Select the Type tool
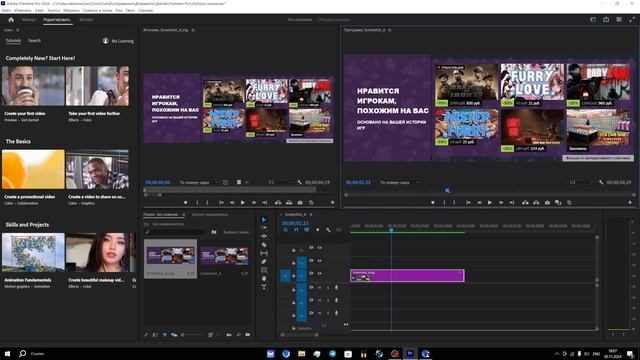Screen dimensions: 640x360 264,287
